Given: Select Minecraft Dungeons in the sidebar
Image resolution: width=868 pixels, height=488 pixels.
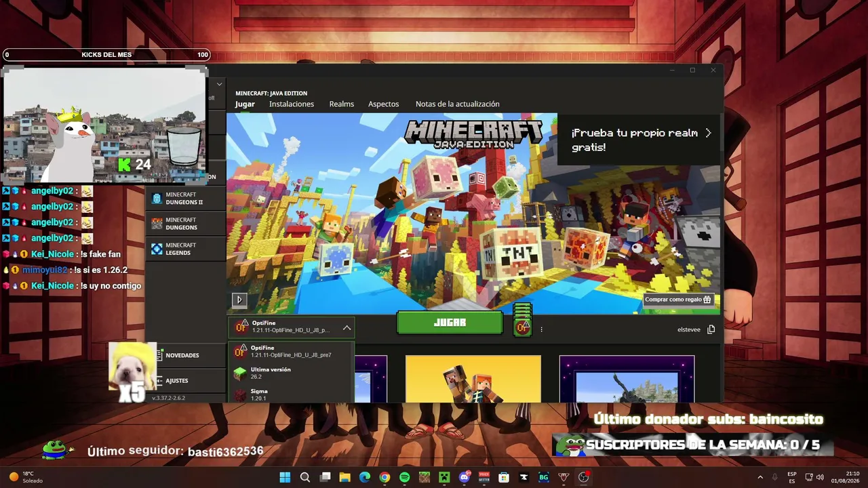Looking at the screenshot, I should (x=186, y=224).
